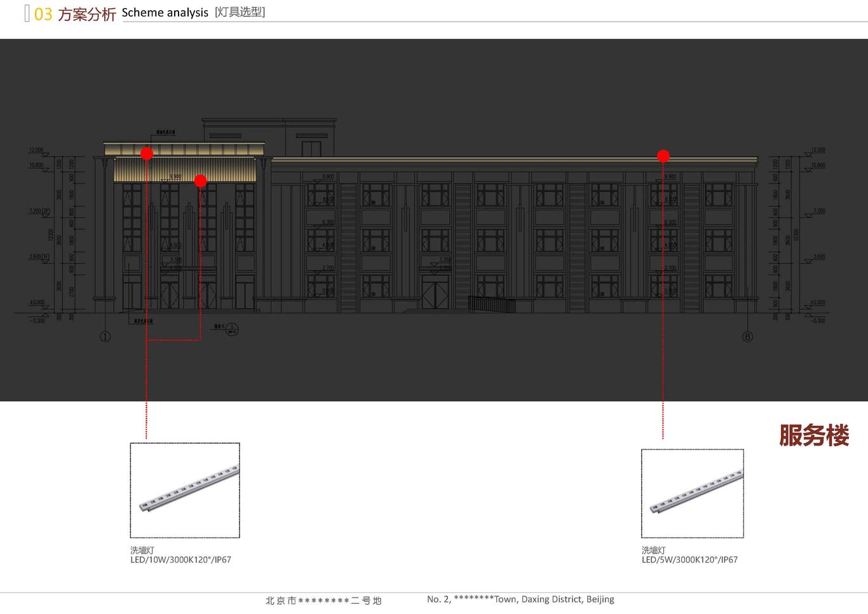Click the 洗墙灯 label above the 5W spec

point(653,550)
